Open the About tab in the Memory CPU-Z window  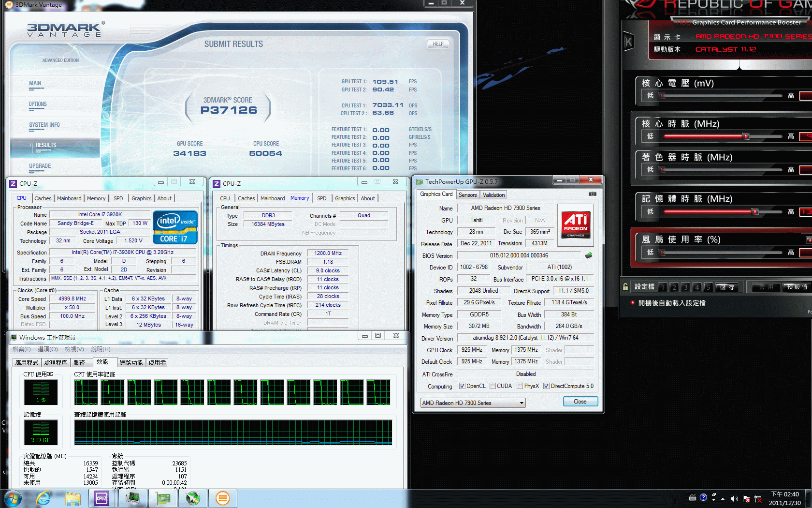point(368,198)
